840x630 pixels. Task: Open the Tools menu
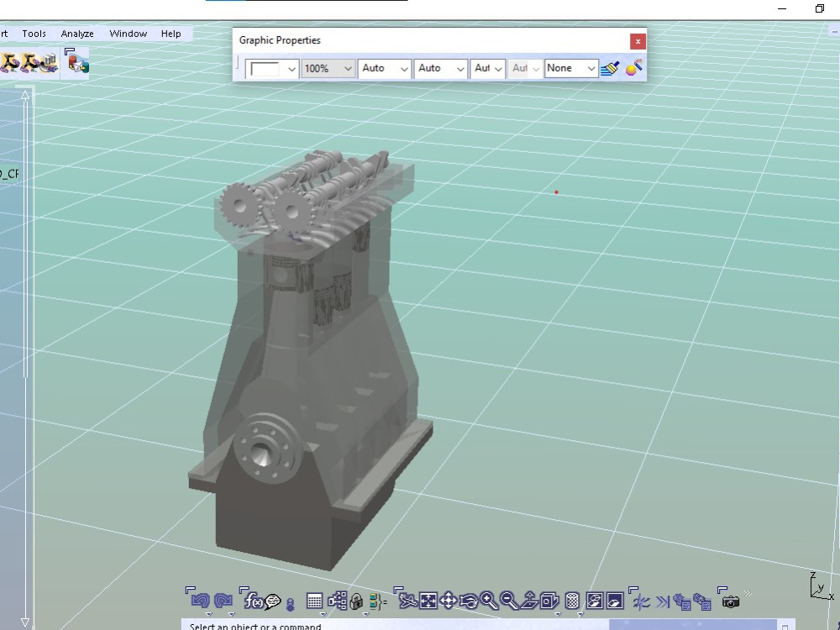tap(34, 34)
